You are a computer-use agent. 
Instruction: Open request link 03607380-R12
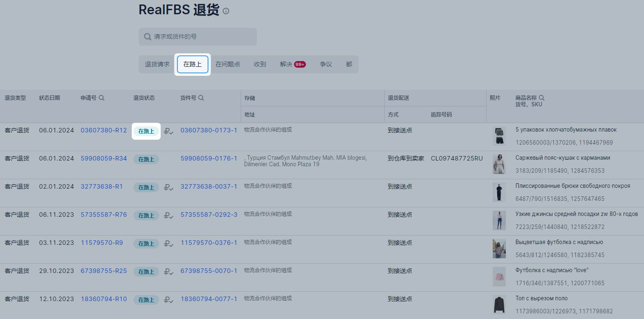coord(104,130)
